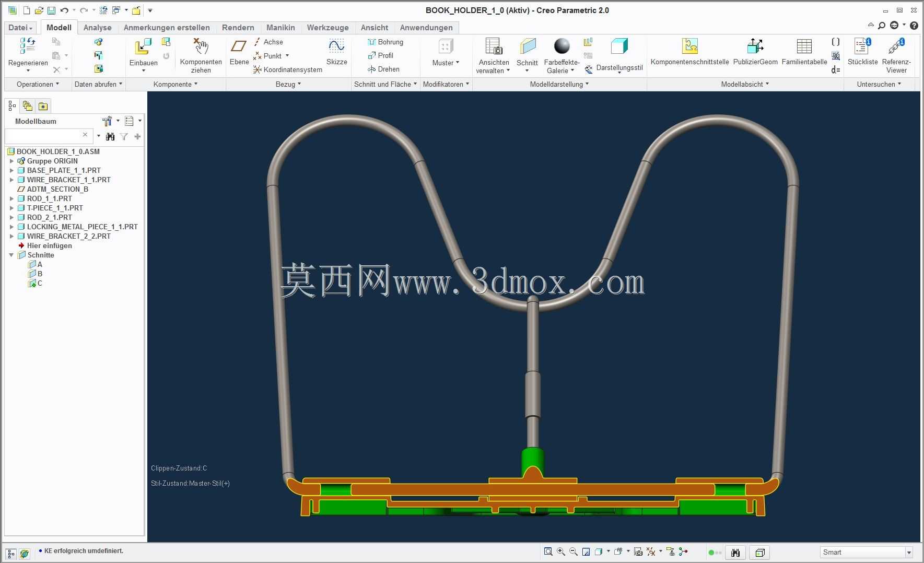Open the Skizze sketch tool
The height and width of the screenshot is (563, 924).
click(x=336, y=46)
